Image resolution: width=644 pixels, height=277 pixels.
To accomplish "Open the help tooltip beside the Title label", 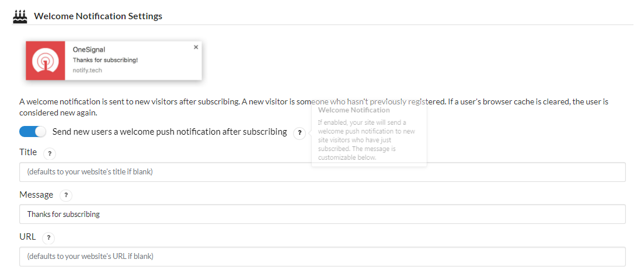I will point(49,153).
